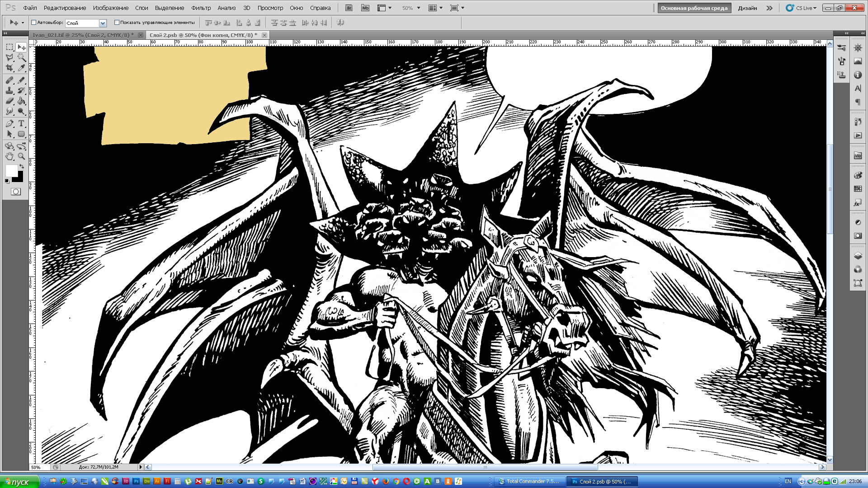Open the Character panel icon
The image size is (868, 488).
point(858,89)
